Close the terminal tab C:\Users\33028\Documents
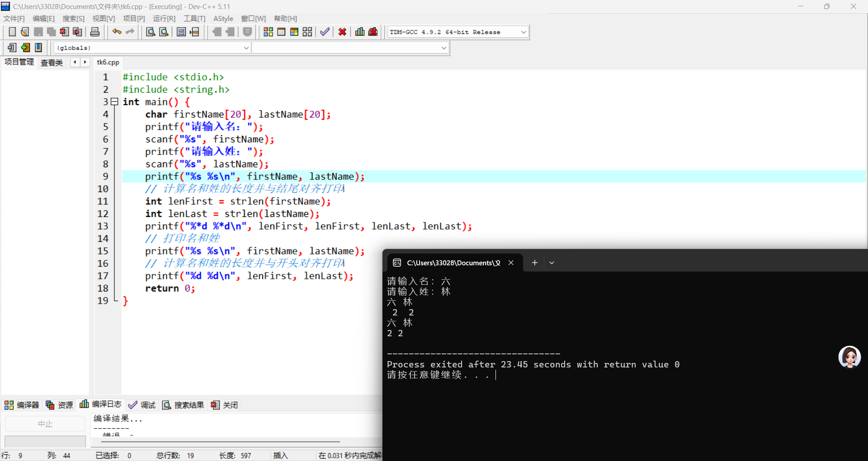The height and width of the screenshot is (461, 868). (x=511, y=263)
